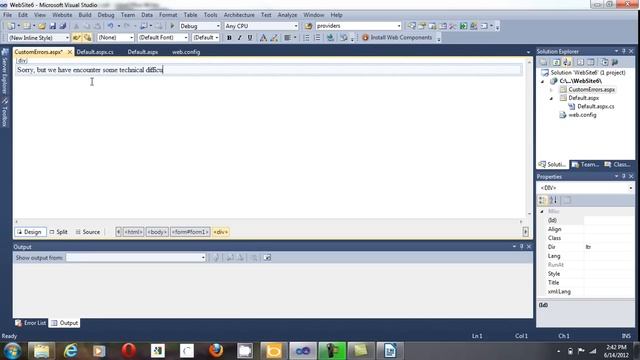Click the Style property field

pyautogui.click(x=609, y=274)
